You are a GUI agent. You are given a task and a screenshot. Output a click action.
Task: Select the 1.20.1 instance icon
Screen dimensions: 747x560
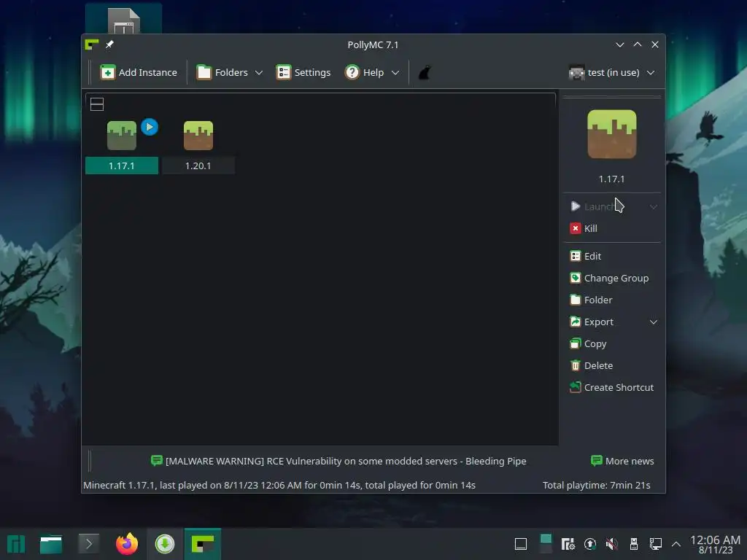(x=198, y=136)
